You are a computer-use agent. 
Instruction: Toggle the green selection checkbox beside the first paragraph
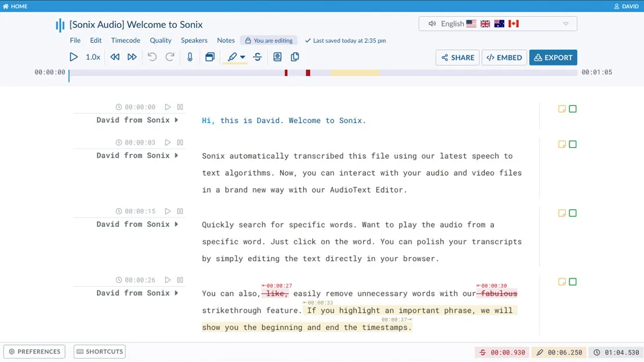coord(573,108)
